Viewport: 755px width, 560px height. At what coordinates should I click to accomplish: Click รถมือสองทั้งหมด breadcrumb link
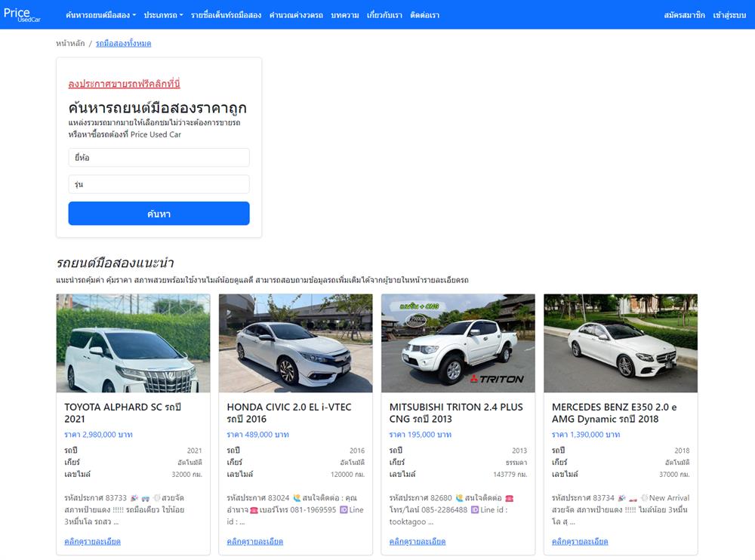coord(123,44)
